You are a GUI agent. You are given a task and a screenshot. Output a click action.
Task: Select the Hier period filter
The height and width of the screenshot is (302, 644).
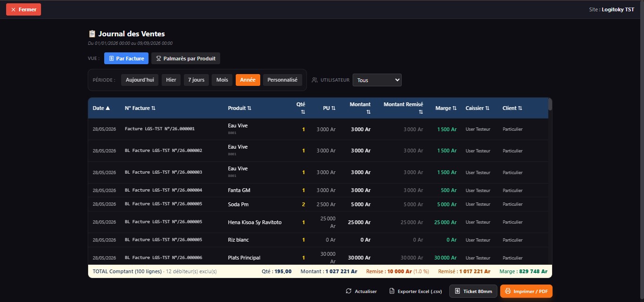pos(171,80)
